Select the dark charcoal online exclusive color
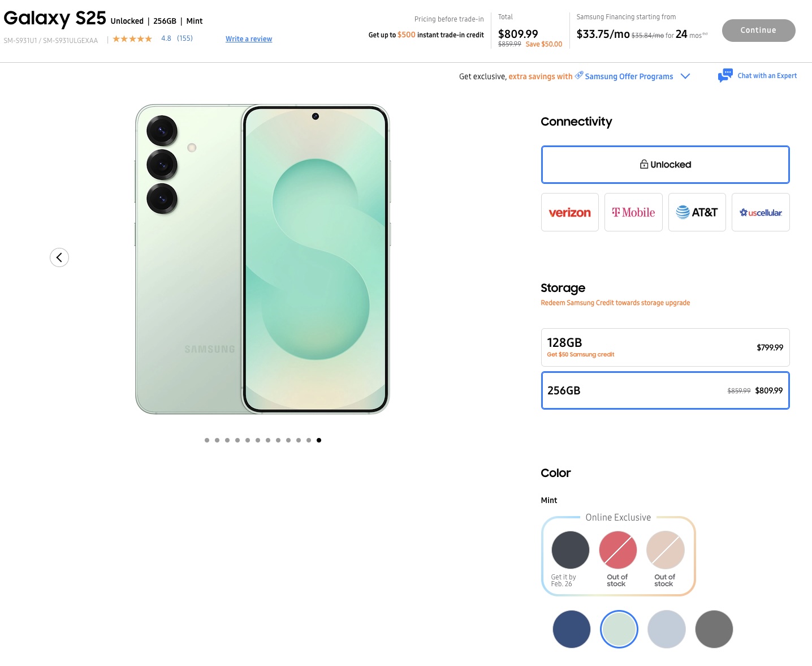The image size is (812, 666). pos(570,550)
